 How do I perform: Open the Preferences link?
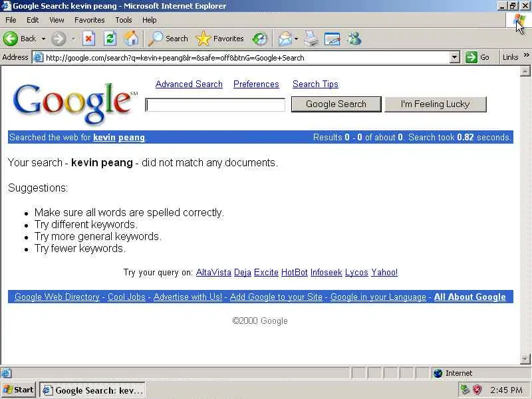(x=256, y=84)
